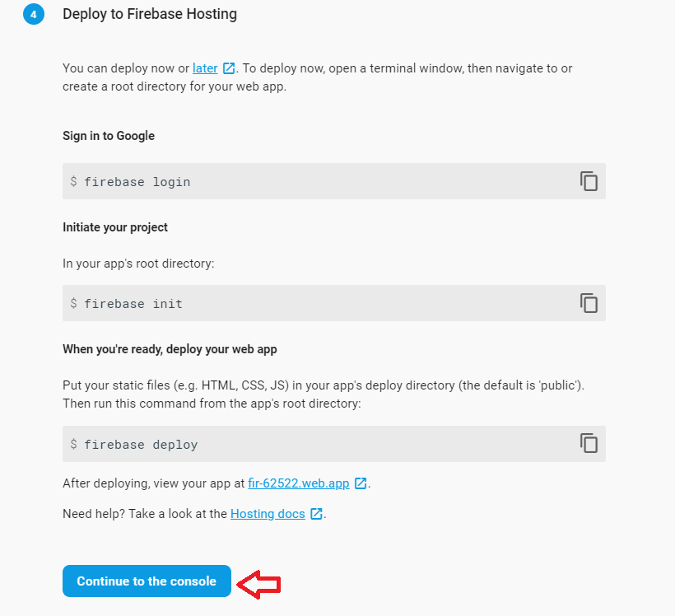
Task: Copy the firebase init command
Action: (x=589, y=303)
